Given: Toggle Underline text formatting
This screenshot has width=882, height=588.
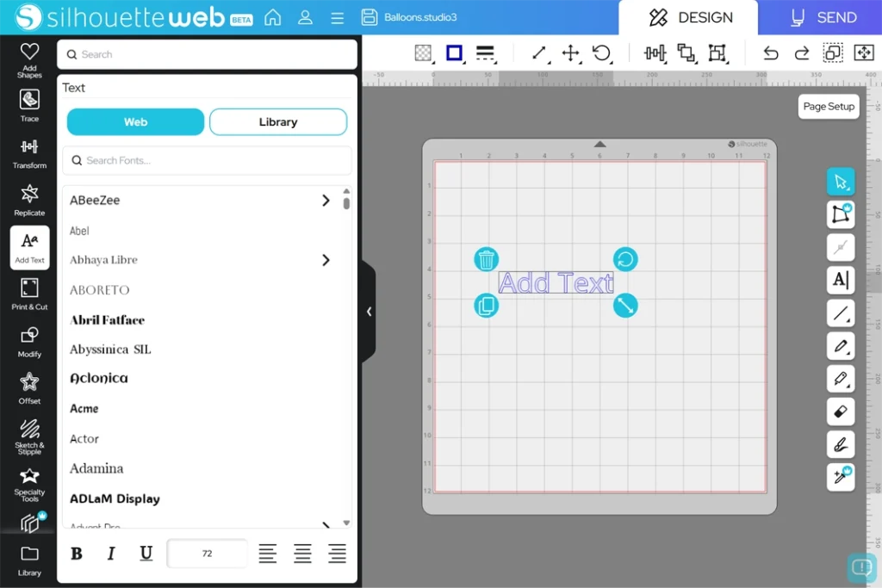Looking at the screenshot, I should click(x=146, y=554).
